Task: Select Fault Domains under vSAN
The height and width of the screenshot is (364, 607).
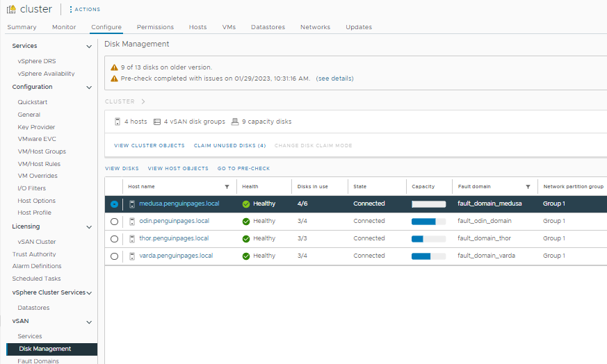Action: click(x=38, y=361)
